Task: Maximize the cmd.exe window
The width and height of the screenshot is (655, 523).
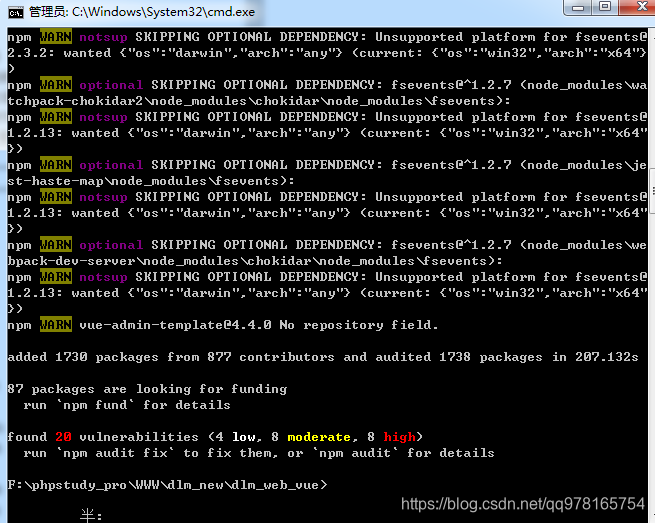Action: (605, 8)
